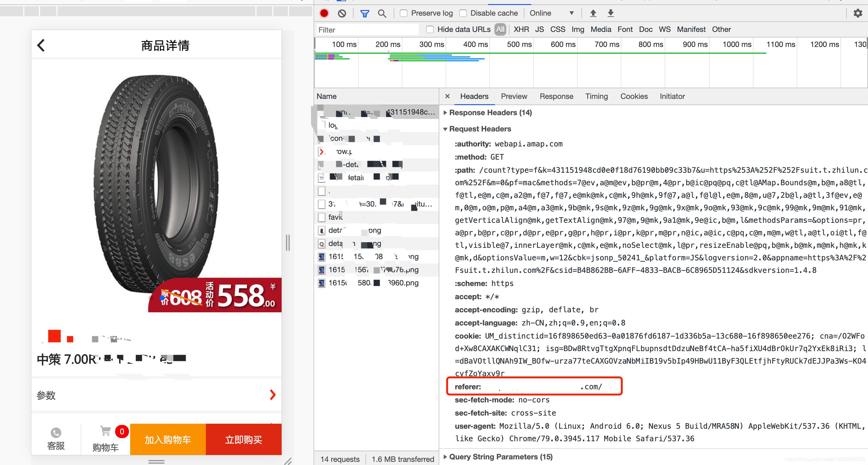
Task: Switch to the Cookies tab
Action: pyautogui.click(x=634, y=96)
